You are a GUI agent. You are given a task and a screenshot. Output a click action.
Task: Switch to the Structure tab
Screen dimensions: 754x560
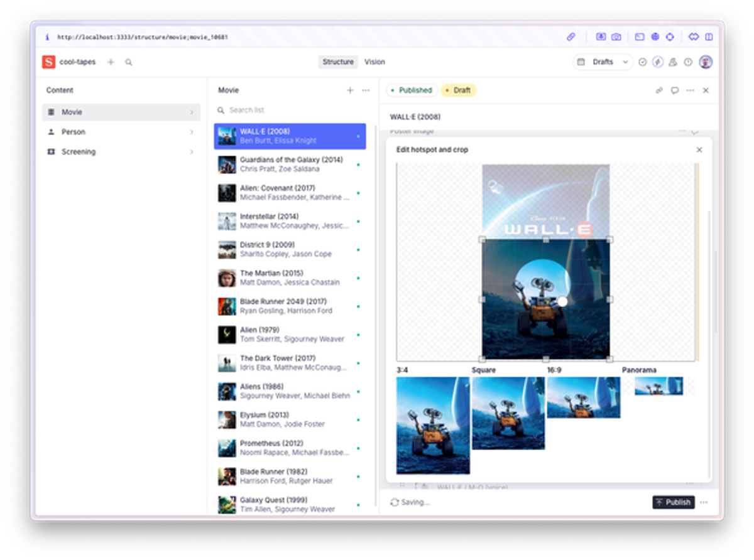click(338, 62)
